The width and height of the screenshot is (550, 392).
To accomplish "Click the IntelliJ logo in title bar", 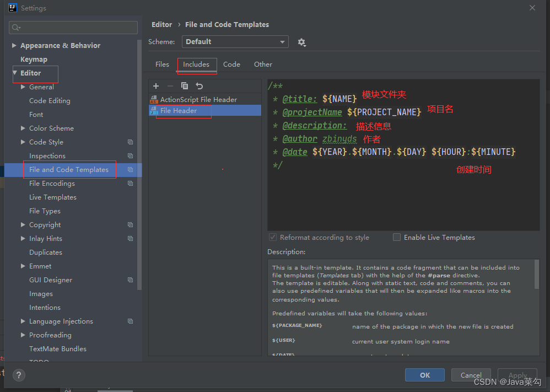I will [13, 8].
